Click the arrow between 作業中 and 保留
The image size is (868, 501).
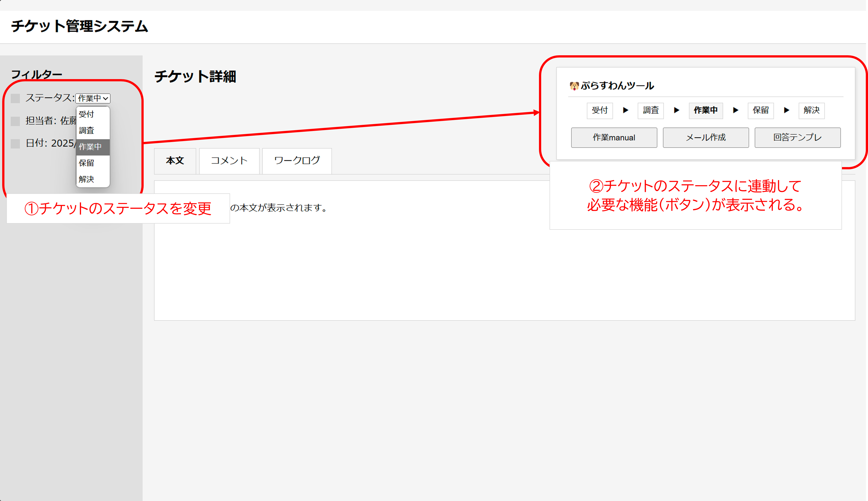[x=736, y=111]
